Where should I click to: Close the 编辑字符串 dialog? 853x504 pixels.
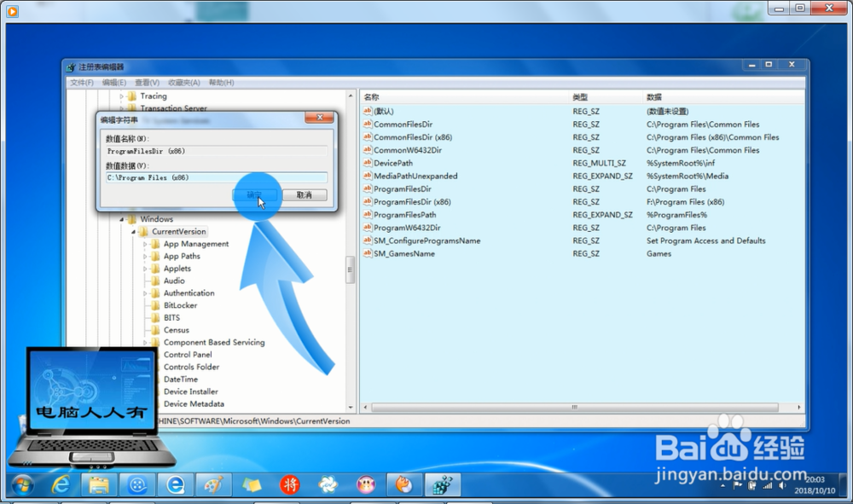tap(320, 117)
